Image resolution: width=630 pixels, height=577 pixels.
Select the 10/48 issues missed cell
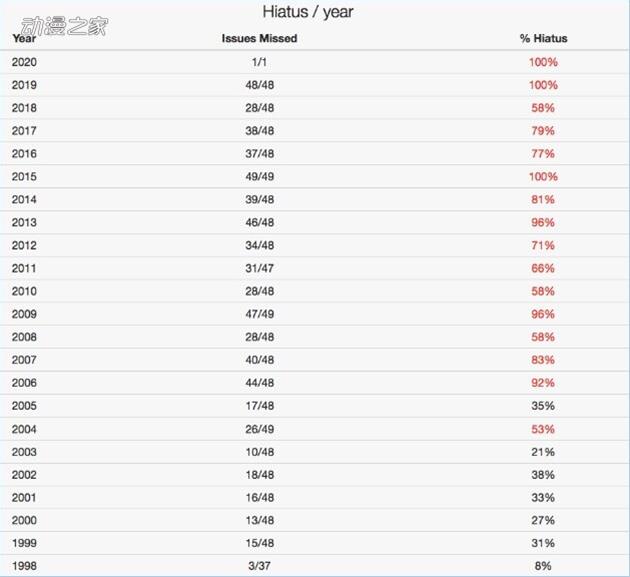259,452
